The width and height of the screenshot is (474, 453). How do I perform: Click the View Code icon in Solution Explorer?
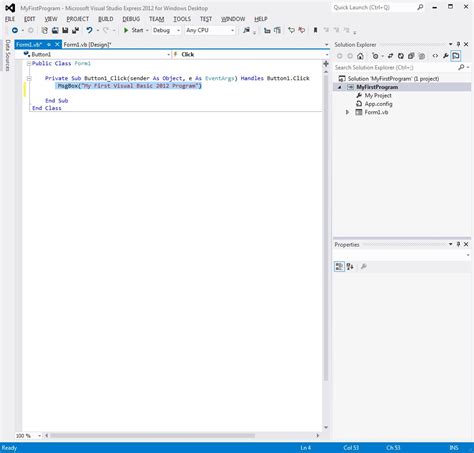click(x=435, y=56)
